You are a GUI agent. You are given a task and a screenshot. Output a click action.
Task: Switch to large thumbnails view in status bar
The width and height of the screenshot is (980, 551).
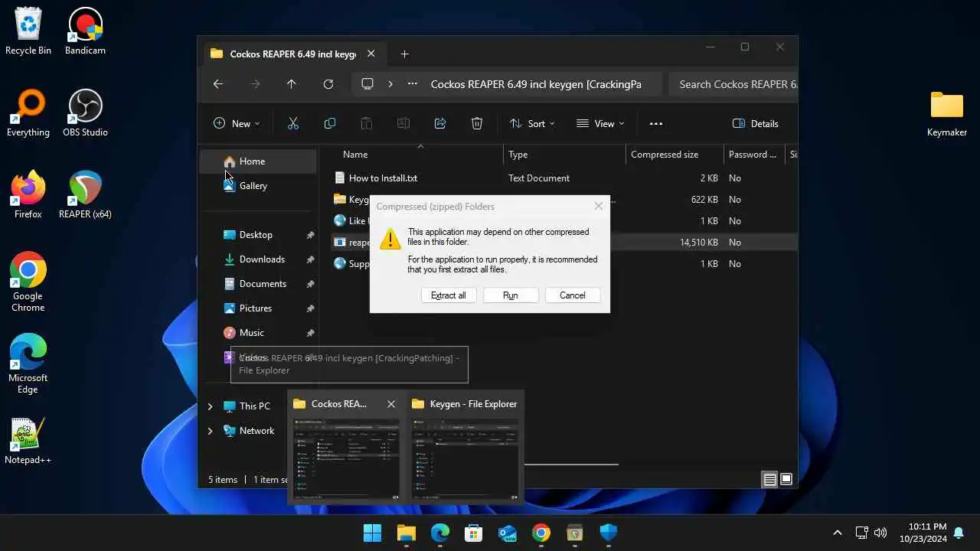pyautogui.click(x=786, y=480)
